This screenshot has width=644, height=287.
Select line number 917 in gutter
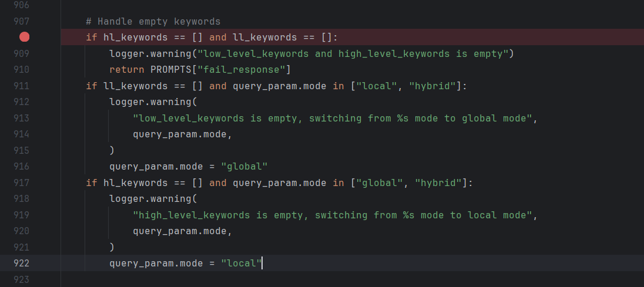click(x=21, y=183)
